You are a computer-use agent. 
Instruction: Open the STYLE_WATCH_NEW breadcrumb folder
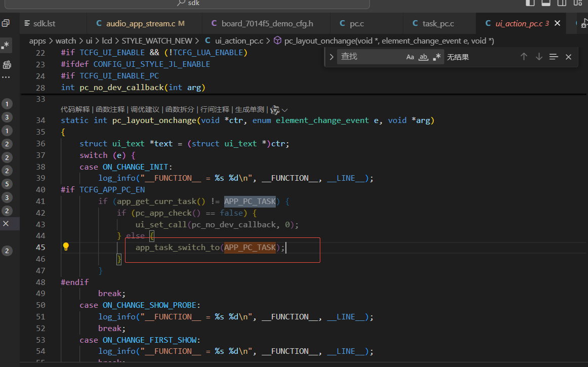[x=157, y=41]
